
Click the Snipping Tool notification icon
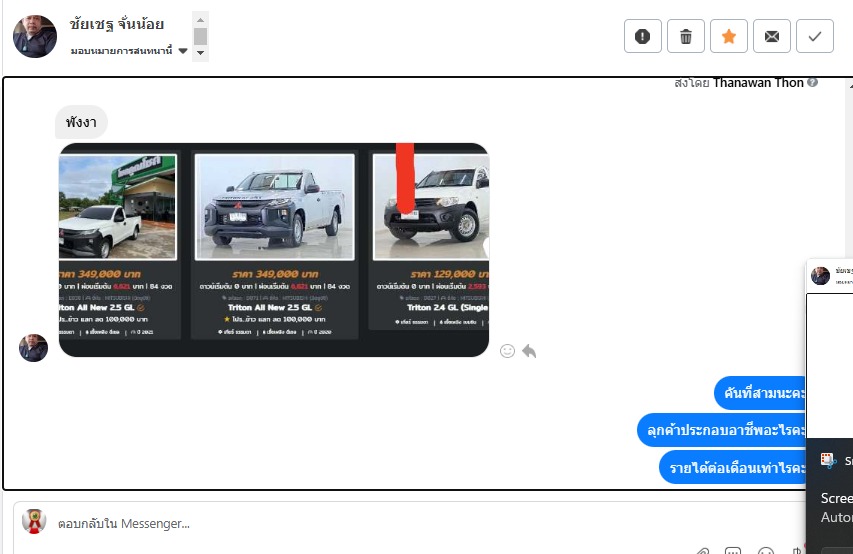point(828,460)
